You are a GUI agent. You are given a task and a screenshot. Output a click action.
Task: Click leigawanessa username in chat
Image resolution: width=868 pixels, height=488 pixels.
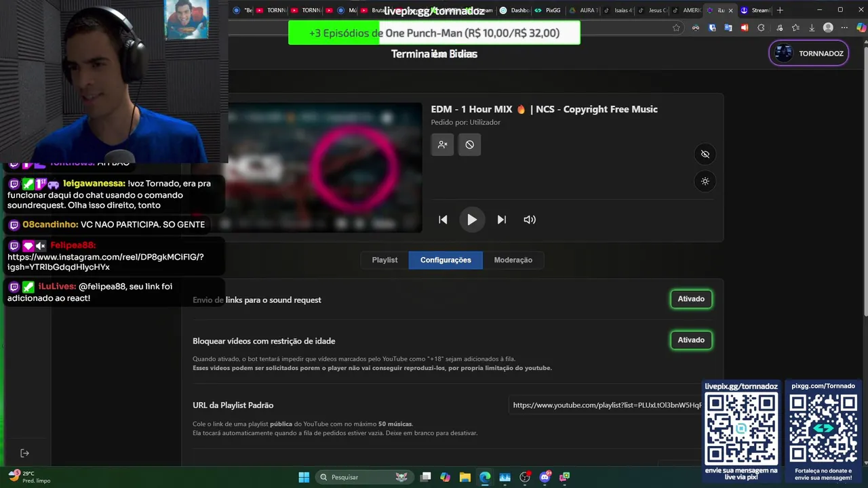(x=94, y=184)
